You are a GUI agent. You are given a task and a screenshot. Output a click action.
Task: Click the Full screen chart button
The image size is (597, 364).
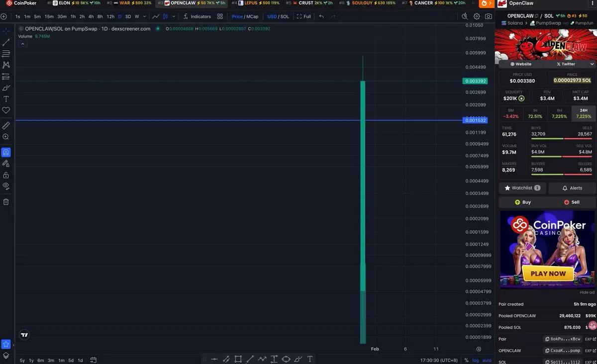coord(304,16)
